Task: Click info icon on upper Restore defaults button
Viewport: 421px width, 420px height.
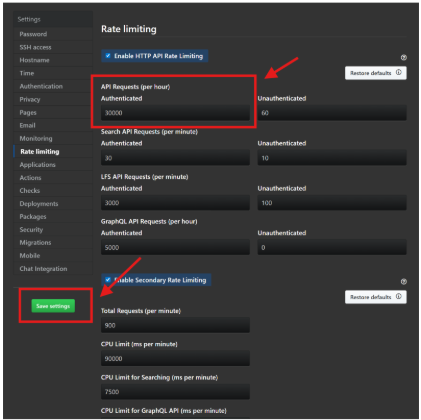Action: pyautogui.click(x=399, y=72)
